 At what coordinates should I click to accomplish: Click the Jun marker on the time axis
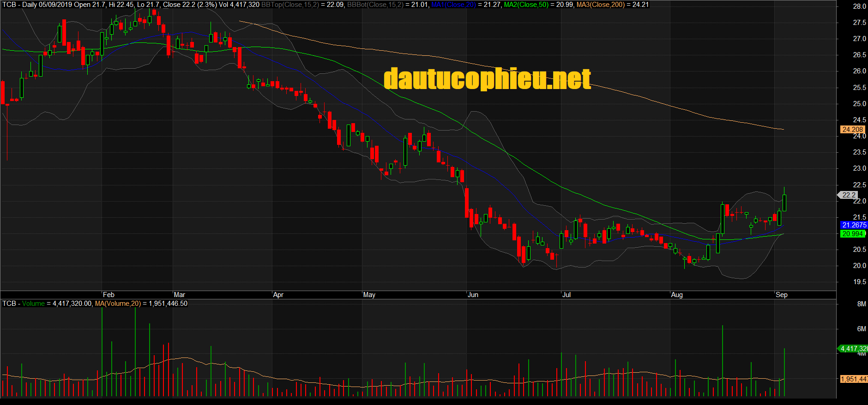pyautogui.click(x=473, y=295)
